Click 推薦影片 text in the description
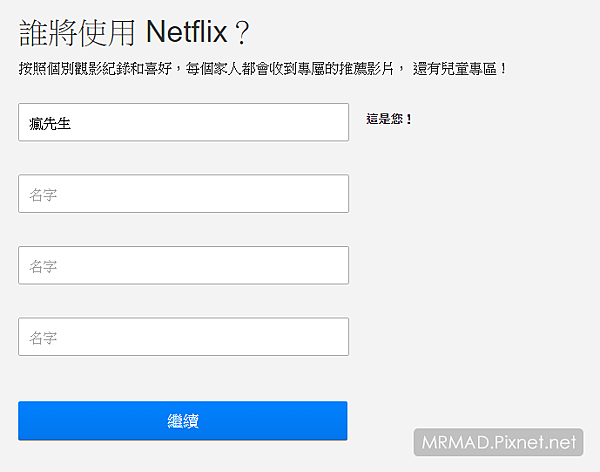 [370, 69]
